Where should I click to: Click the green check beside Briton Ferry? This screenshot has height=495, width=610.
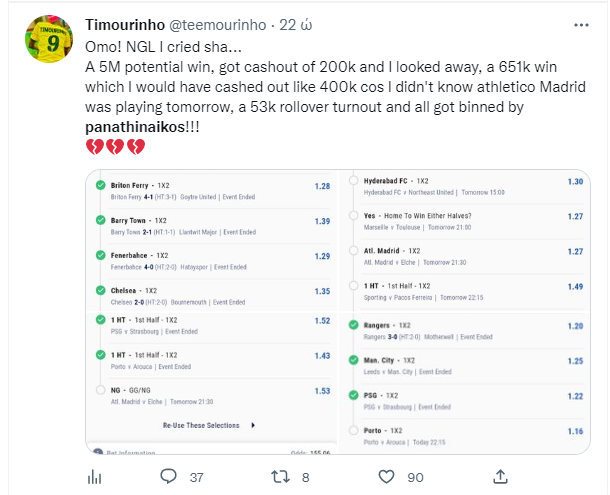pyautogui.click(x=100, y=186)
